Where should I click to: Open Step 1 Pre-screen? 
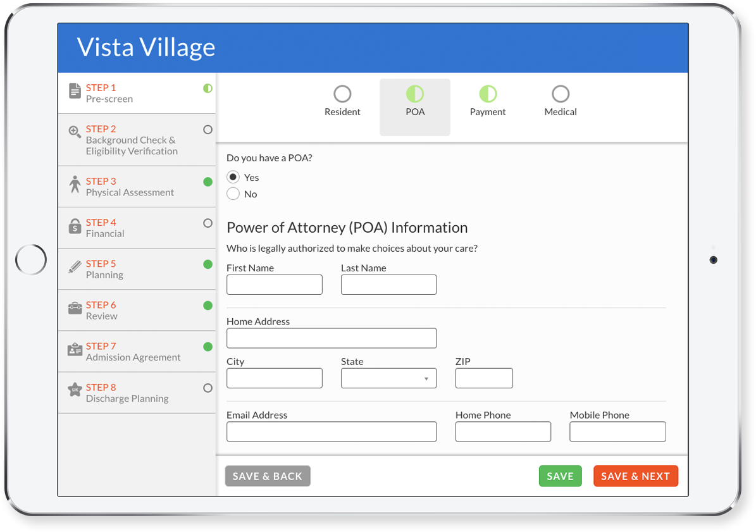click(x=137, y=93)
